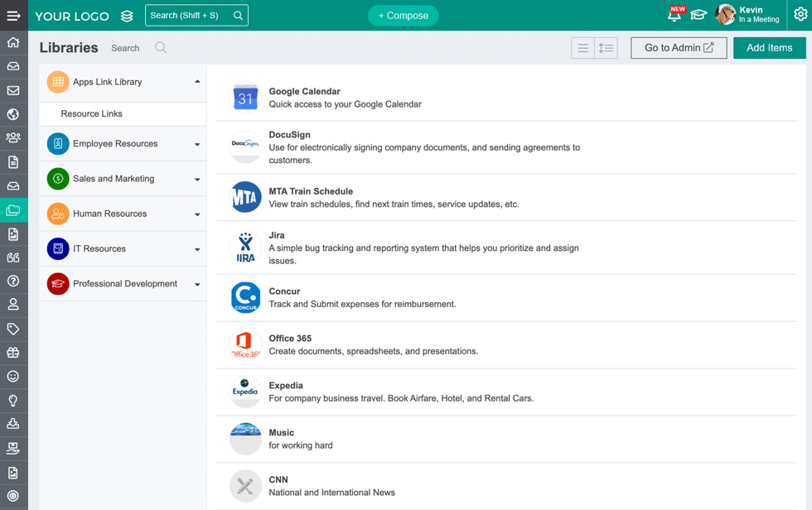Open the Expedia link title
Screen dimensions: 812x510
[x=286, y=385]
